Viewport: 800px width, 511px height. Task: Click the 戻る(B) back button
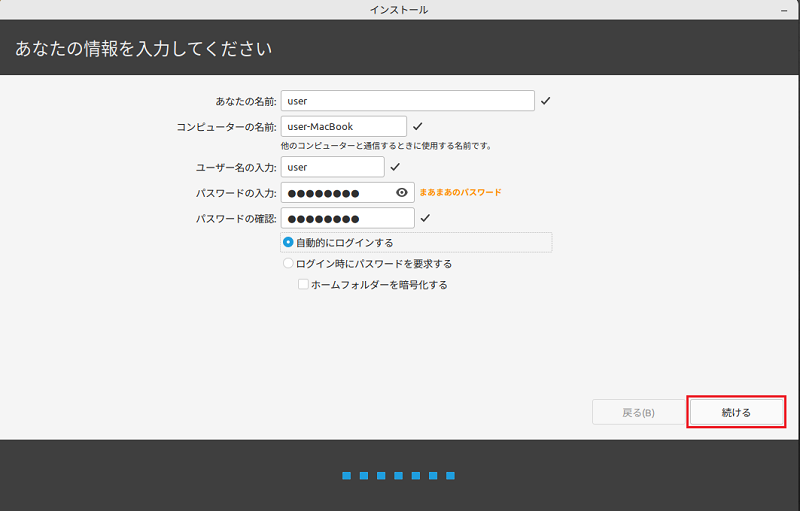coord(638,412)
